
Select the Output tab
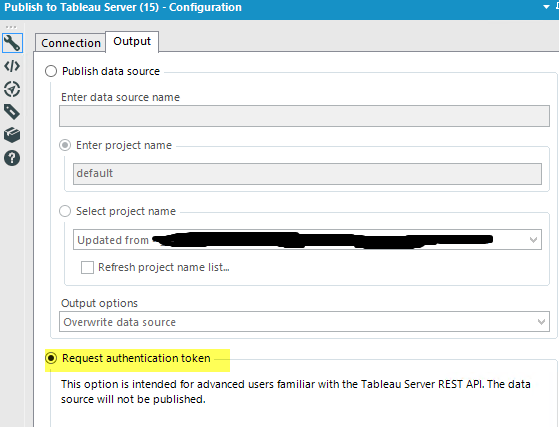click(x=132, y=41)
